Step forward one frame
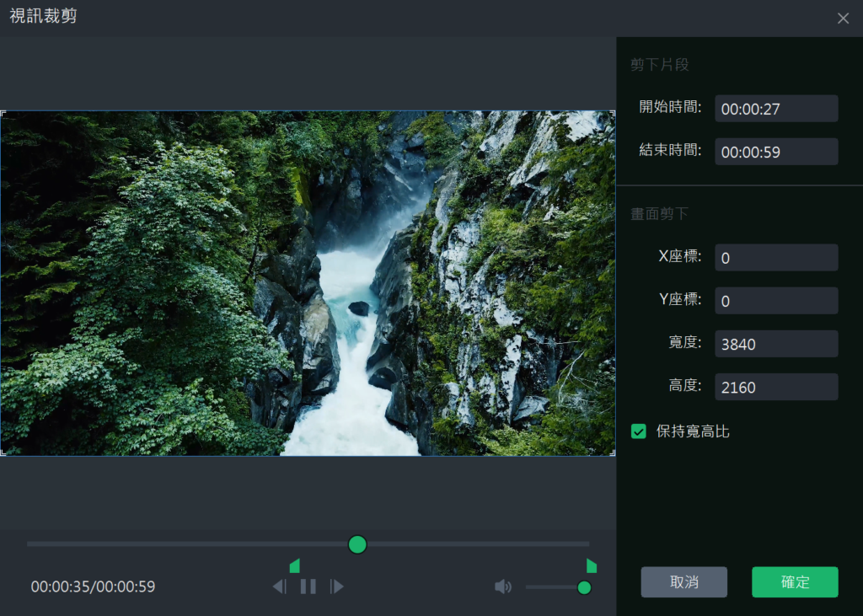 337,587
